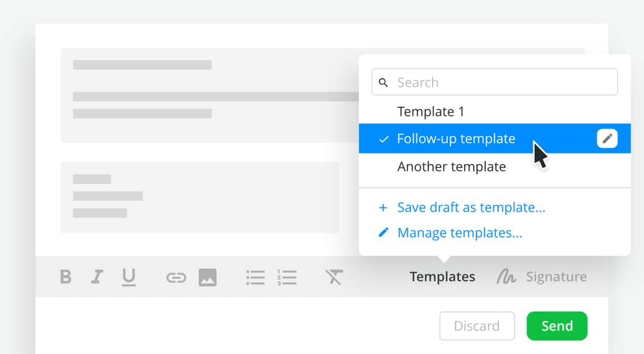Choose the checked Follow-up template
The height and width of the screenshot is (354, 644).
456,139
